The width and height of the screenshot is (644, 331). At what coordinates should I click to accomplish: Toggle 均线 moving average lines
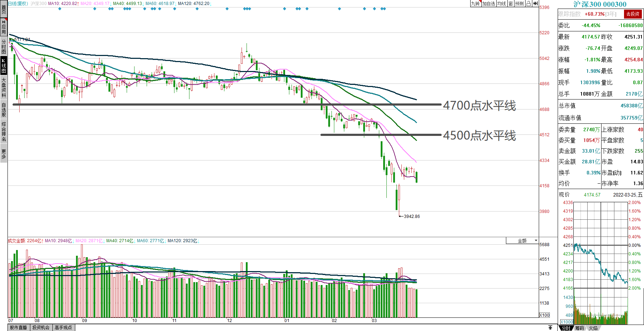click(x=502, y=4)
